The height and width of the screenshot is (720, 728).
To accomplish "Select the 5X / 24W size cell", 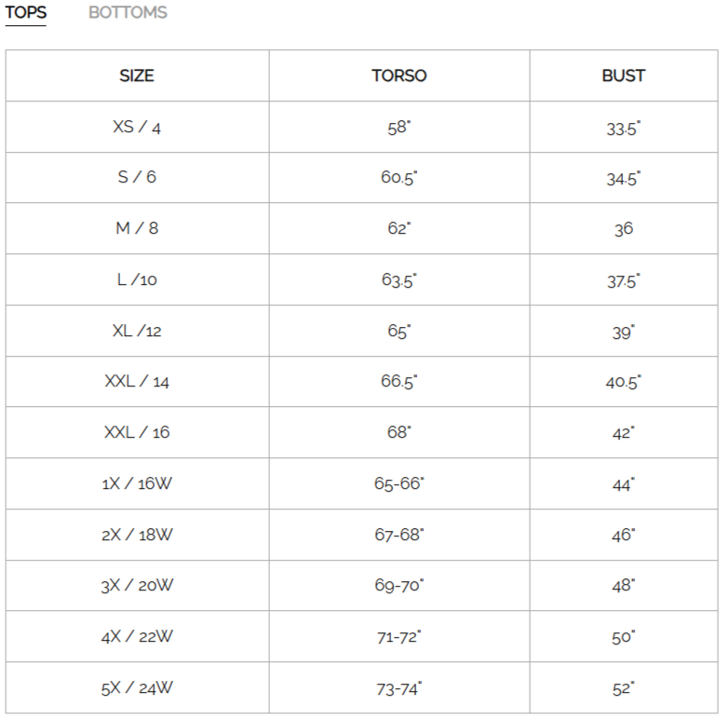I will [x=137, y=688].
